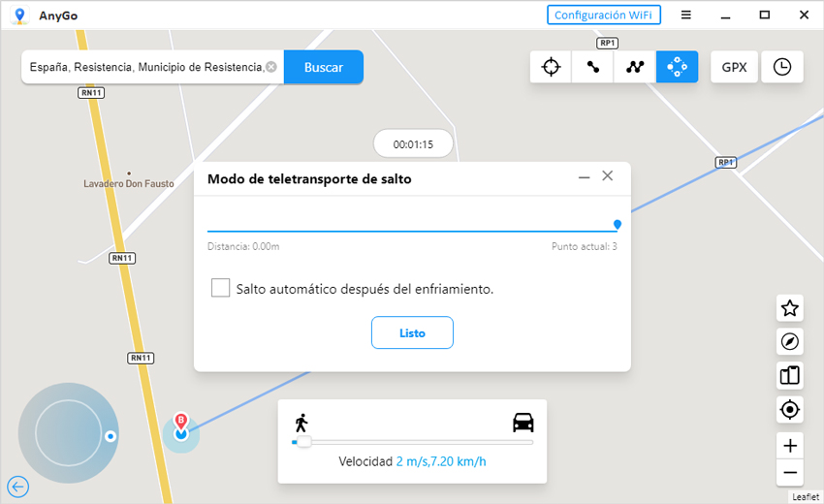Open Configuración WiFi settings
The width and height of the screenshot is (824, 504).
[604, 15]
